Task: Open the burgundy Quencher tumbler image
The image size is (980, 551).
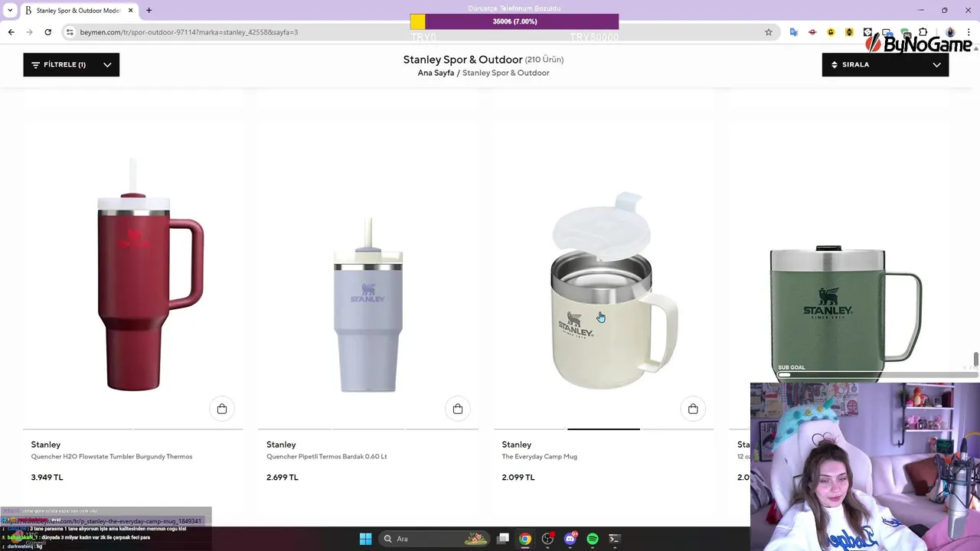Action: point(133,275)
